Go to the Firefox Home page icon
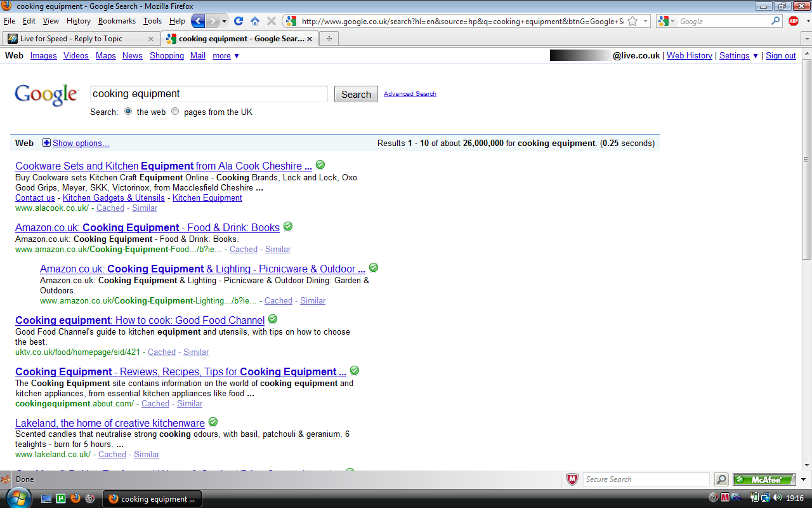This screenshot has width=812, height=508. (x=255, y=21)
